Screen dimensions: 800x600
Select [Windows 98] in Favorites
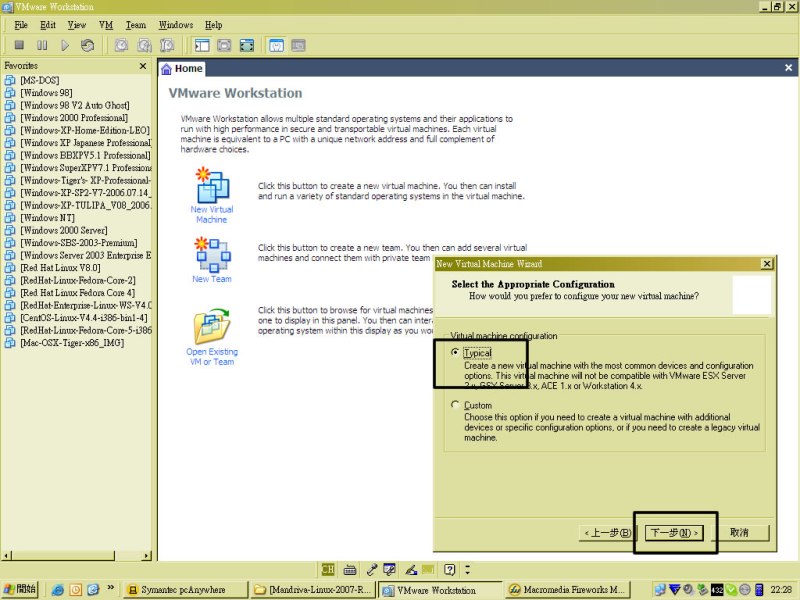(46, 93)
